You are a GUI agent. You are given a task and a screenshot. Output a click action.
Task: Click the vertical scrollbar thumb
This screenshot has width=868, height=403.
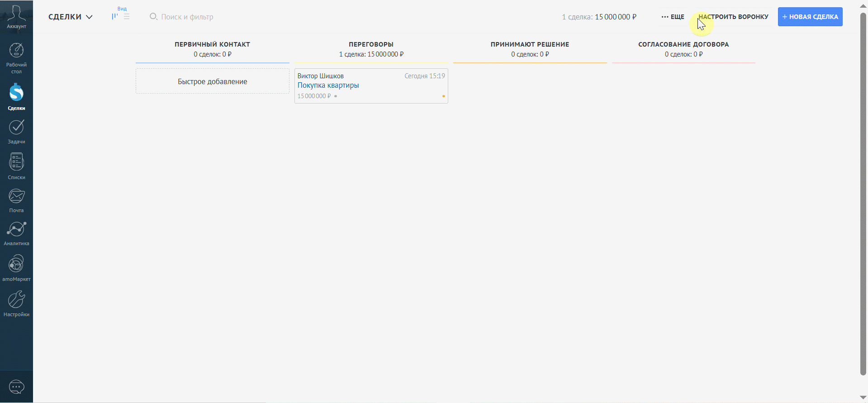863,194
